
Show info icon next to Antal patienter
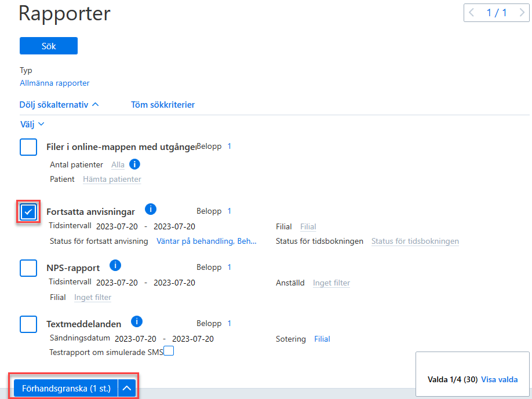coord(134,164)
